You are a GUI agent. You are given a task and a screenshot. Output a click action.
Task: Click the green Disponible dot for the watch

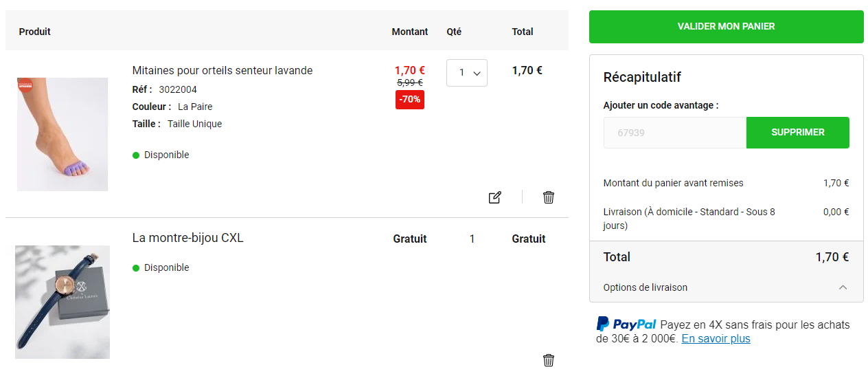pos(136,268)
